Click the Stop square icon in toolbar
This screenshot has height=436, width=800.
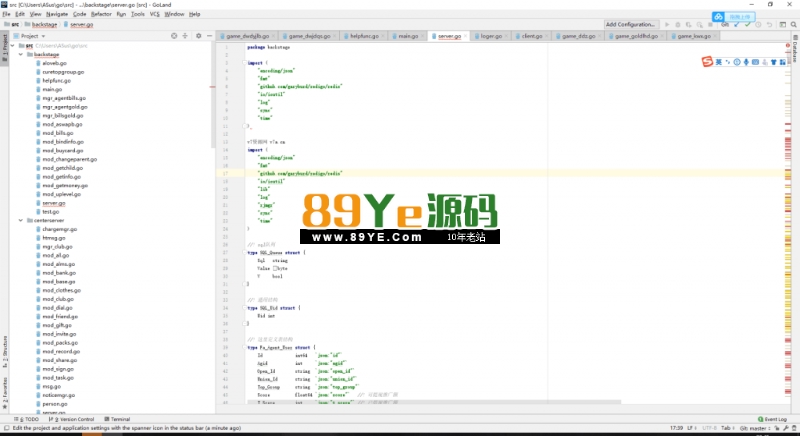(710, 24)
